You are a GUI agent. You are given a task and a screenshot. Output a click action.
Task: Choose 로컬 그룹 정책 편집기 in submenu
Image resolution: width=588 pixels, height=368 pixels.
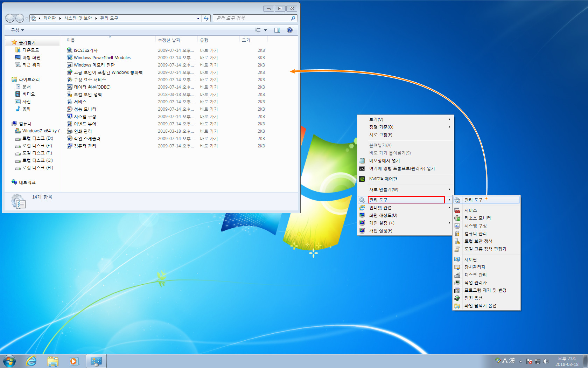[486, 249]
